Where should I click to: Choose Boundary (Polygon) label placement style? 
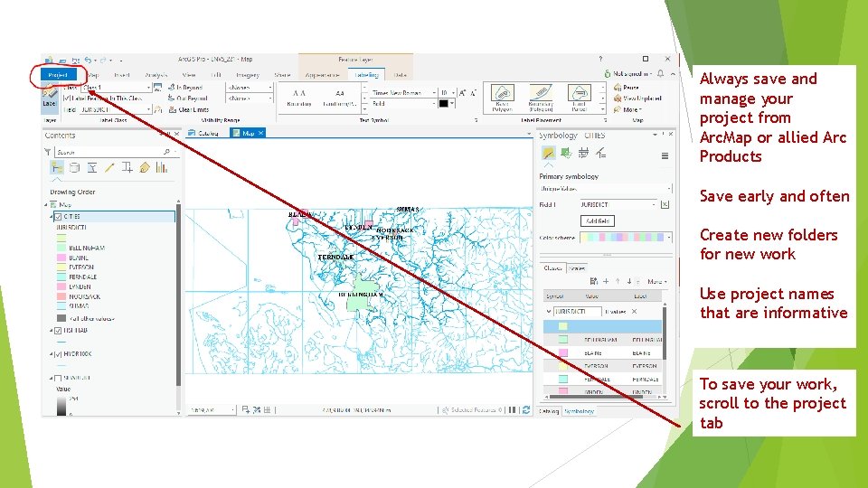[541, 98]
